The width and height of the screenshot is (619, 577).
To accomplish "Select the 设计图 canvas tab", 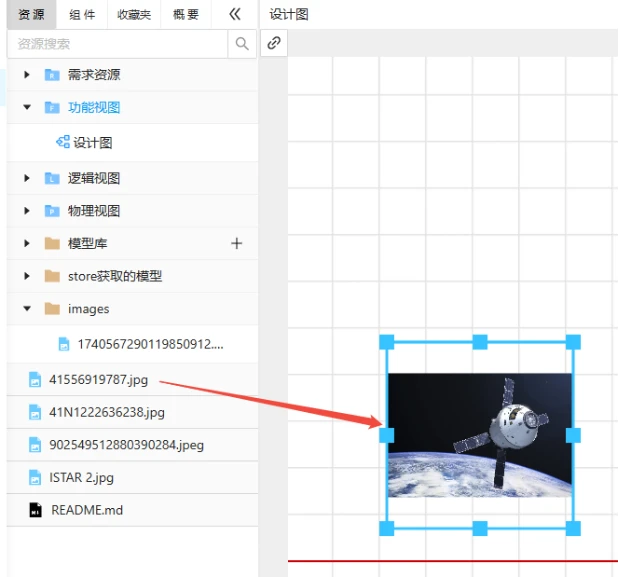I will point(289,15).
